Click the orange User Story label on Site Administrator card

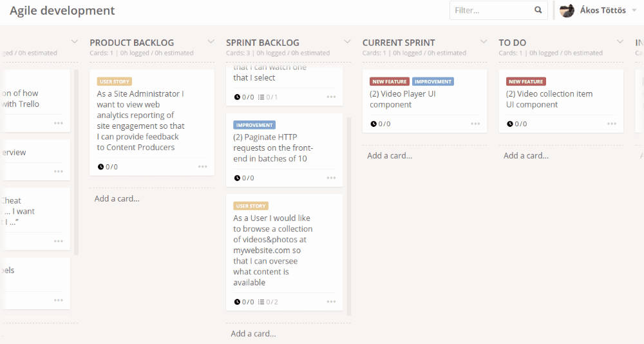(x=115, y=82)
